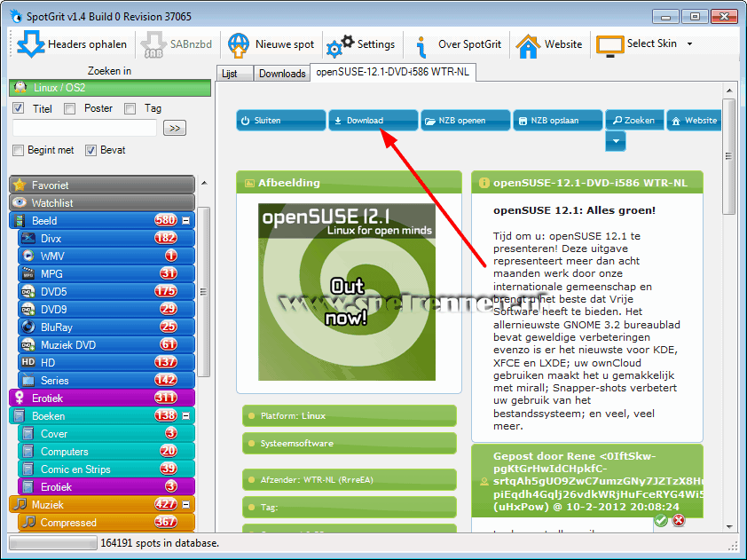The width and height of the screenshot is (747, 560).
Task: Click the green checkmark approve icon
Action: 661,520
